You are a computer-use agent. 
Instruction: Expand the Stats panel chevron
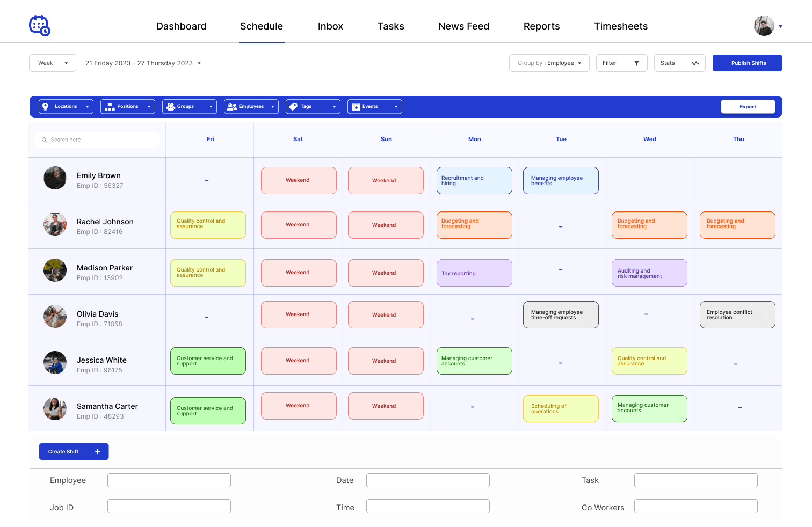coord(695,63)
